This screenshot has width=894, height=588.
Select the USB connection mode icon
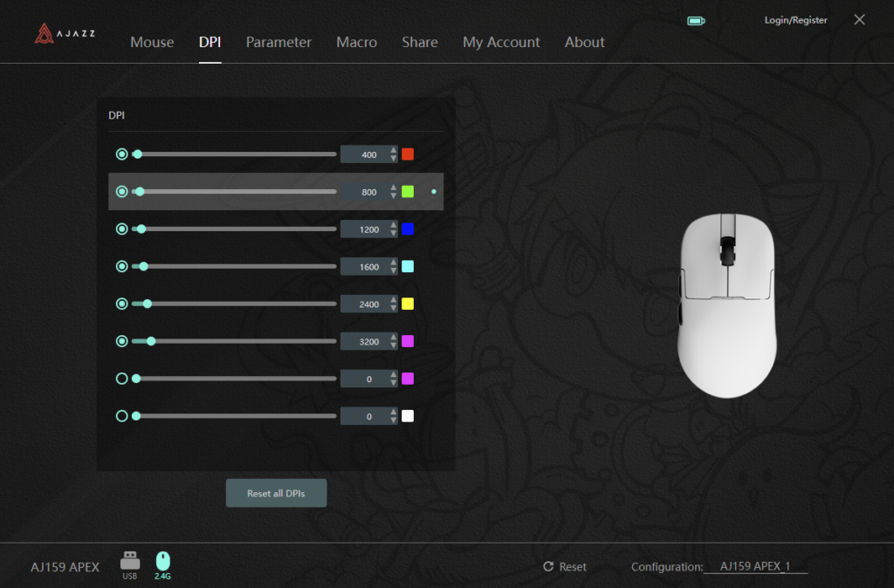pyautogui.click(x=129, y=560)
